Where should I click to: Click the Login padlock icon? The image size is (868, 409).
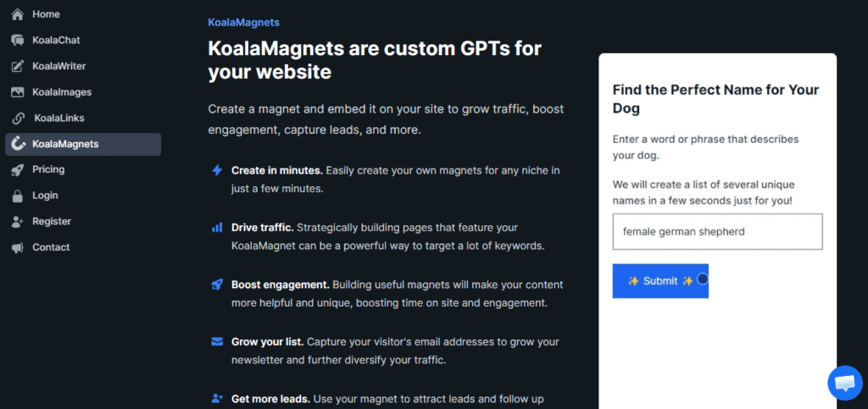coord(17,196)
